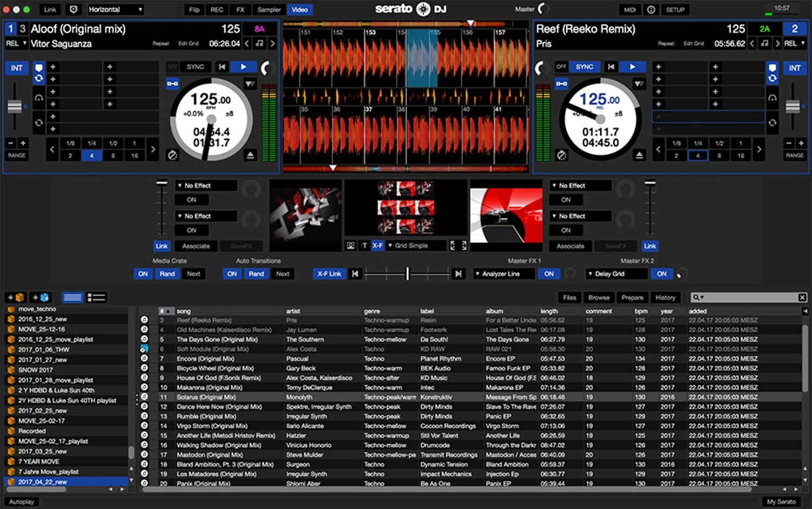
Task: Open left video first No Effect dropdown
Action: (206, 186)
